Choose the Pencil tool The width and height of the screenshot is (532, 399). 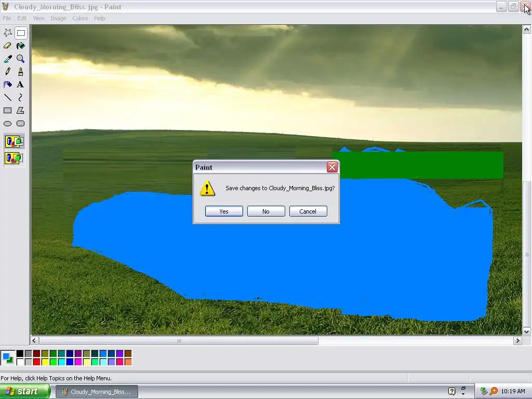pyautogui.click(x=7, y=72)
